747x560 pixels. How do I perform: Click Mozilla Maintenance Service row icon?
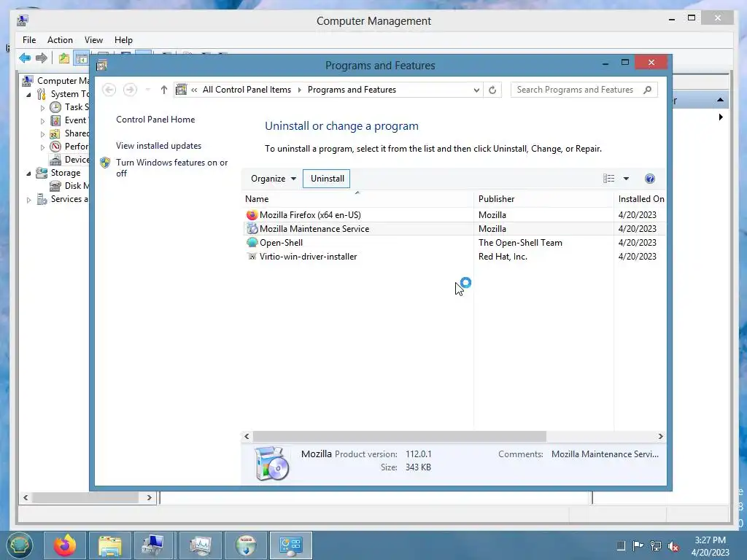(252, 228)
